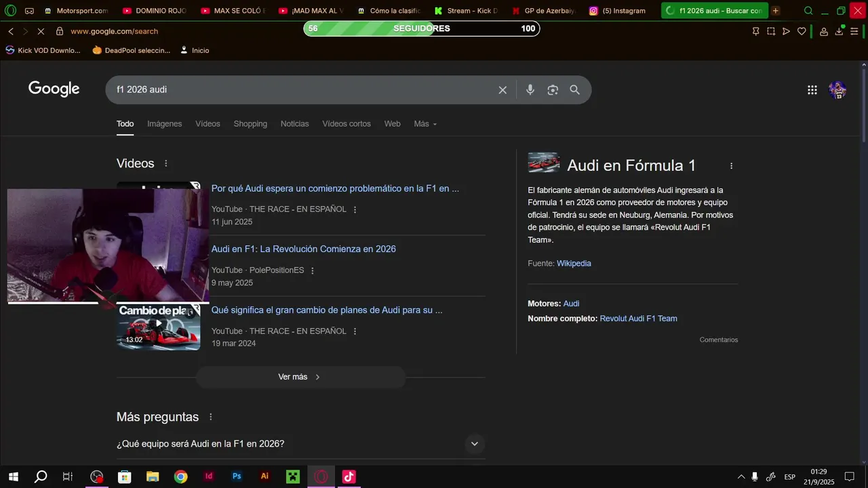Screen dimensions: 868x488
Task: Open Wikipedia source link
Action: click(574, 264)
